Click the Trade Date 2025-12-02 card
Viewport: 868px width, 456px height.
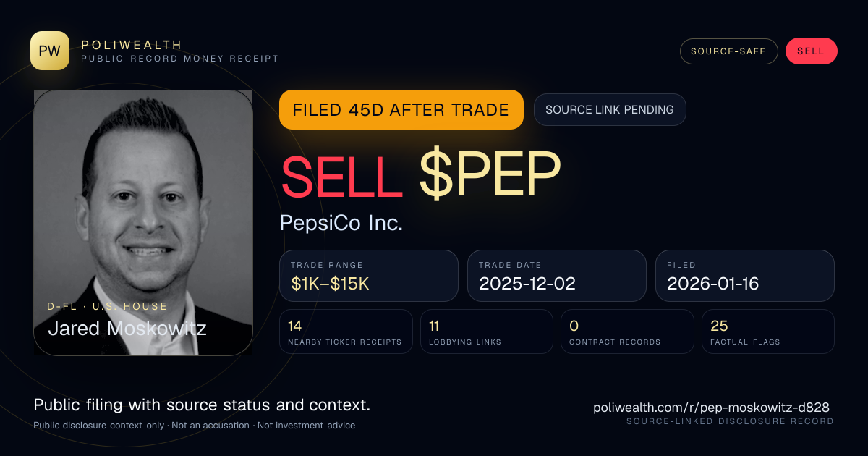pyautogui.click(x=557, y=276)
